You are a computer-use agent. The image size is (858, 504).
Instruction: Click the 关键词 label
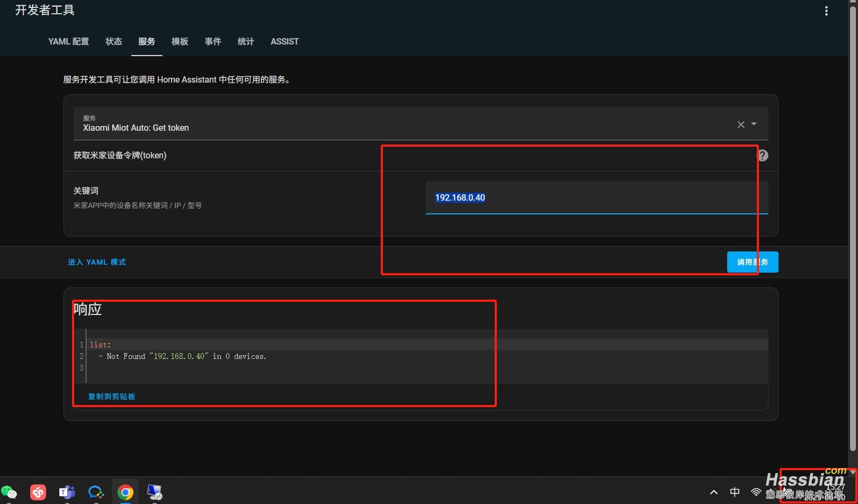pyautogui.click(x=86, y=191)
